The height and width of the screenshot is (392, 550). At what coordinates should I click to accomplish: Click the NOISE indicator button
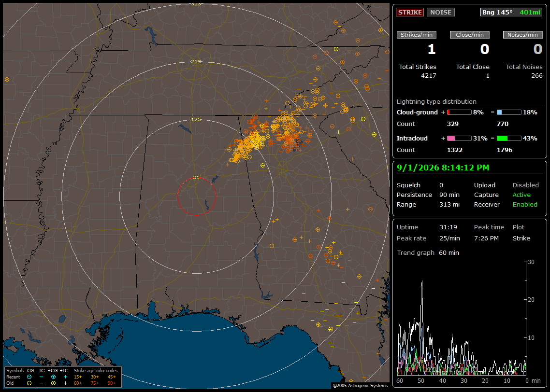pyautogui.click(x=441, y=12)
